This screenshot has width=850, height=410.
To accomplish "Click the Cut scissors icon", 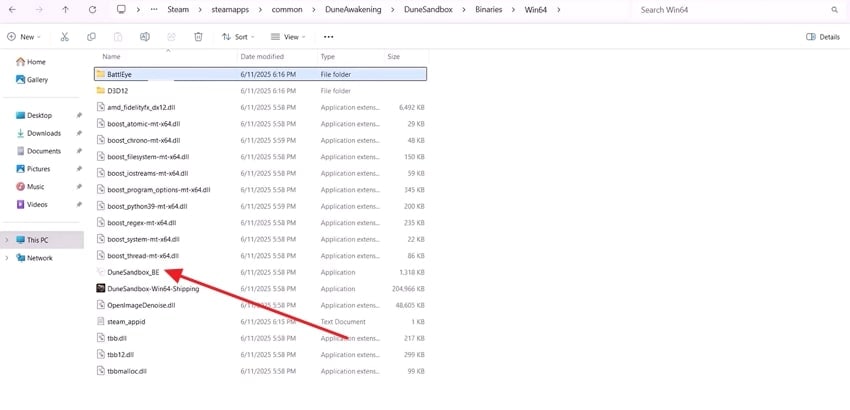I will (x=65, y=37).
